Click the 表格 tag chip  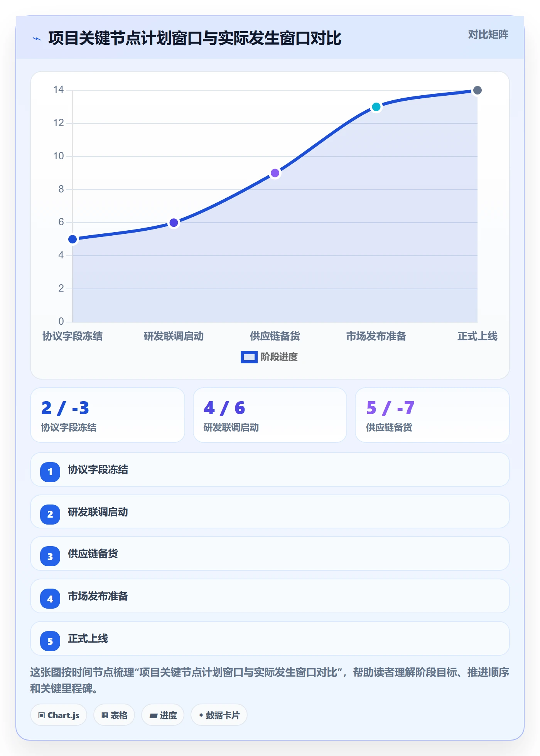point(114,715)
